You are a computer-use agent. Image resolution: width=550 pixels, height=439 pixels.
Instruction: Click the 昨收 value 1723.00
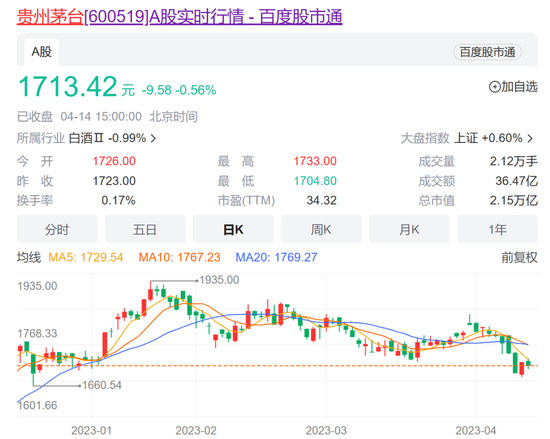point(114,181)
